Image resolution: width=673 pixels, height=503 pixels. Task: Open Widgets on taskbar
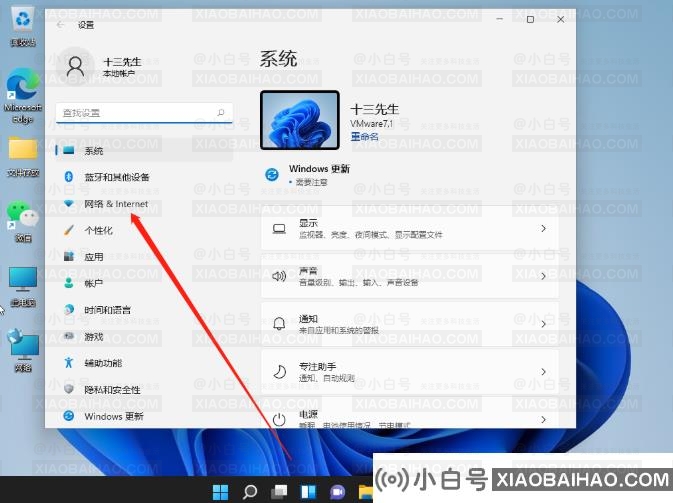tap(308, 492)
